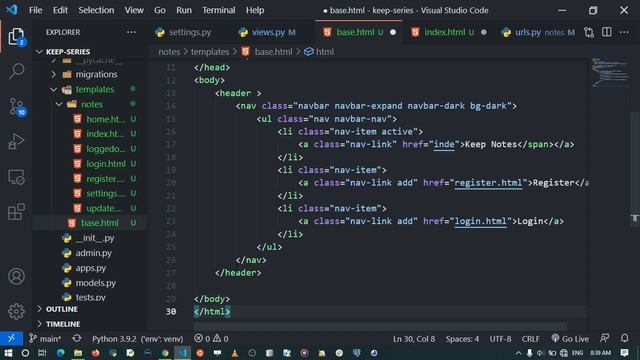Viewport: 640px width, 360px height.
Task: Start Go Live server
Action: pyautogui.click(x=570, y=339)
